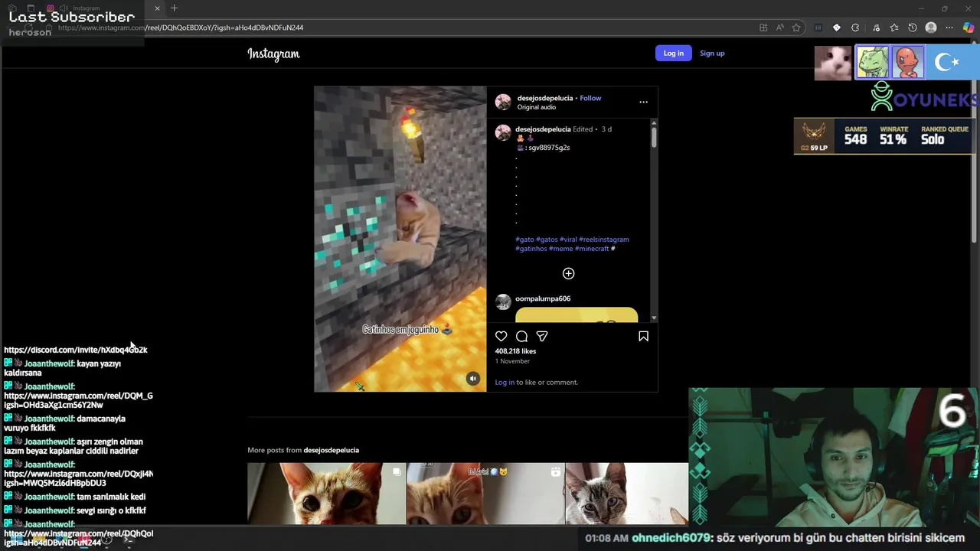
Task: Click the ohnedich6079 chat message ticker
Action: click(775, 538)
